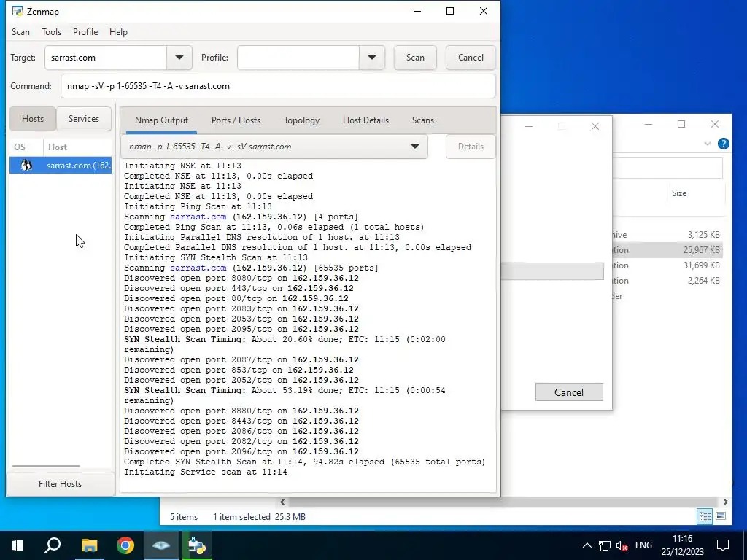
Task: Click the File Explorer right scroll arrow
Action: point(726,502)
